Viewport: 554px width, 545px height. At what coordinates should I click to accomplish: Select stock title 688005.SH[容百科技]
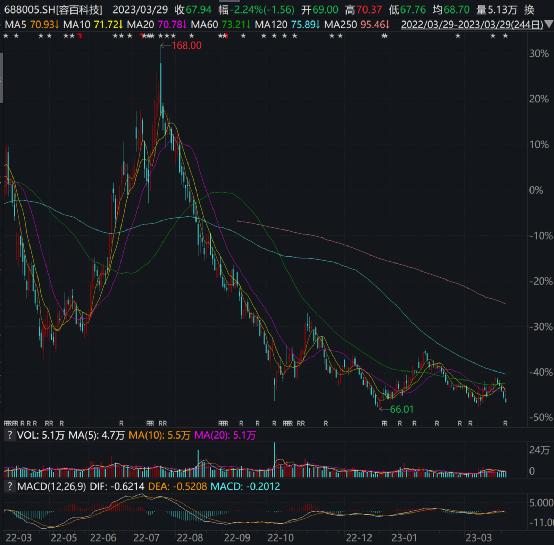pyautogui.click(x=53, y=10)
